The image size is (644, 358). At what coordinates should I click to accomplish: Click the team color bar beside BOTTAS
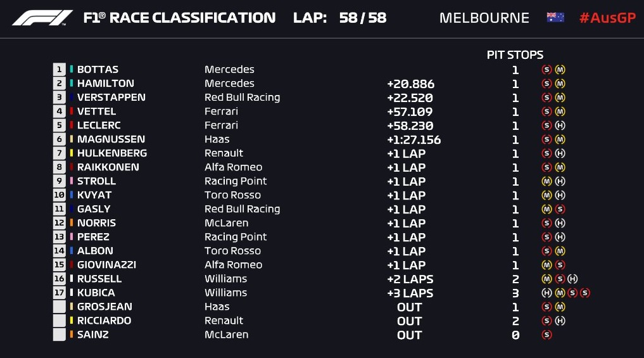pyautogui.click(x=72, y=70)
